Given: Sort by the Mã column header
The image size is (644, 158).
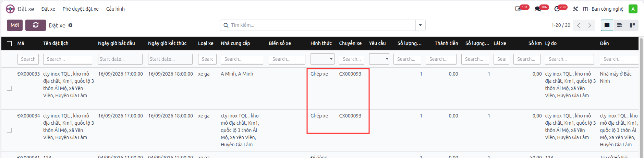Looking at the screenshot, I should [x=21, y=43].
